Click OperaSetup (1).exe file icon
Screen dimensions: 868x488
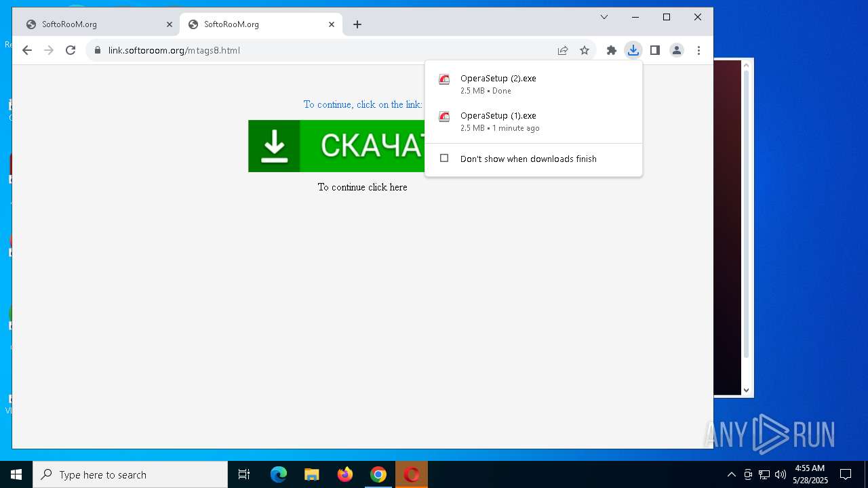point(444,117)
